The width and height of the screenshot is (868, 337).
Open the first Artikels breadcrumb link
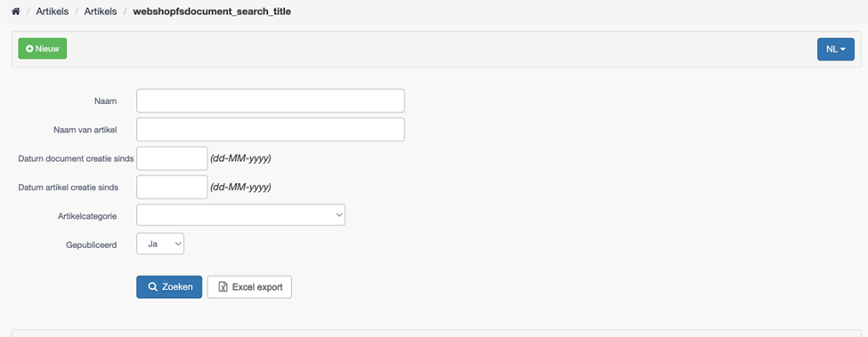[53, 12]
